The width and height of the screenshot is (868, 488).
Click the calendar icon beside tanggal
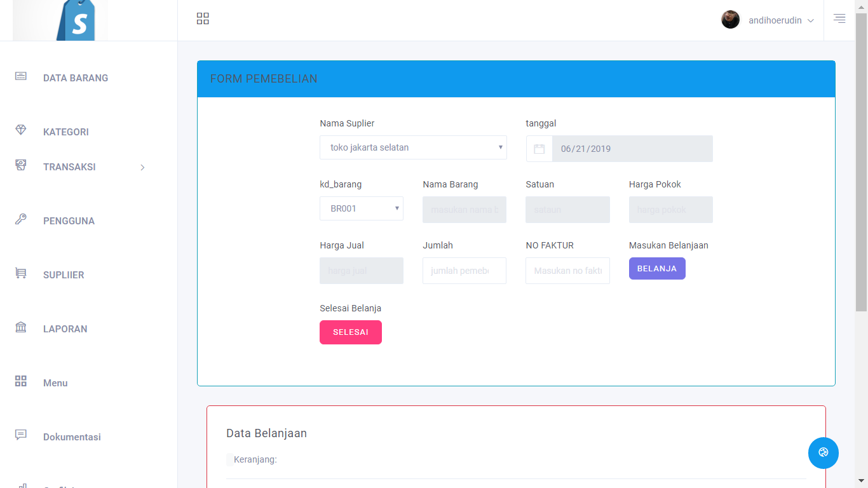[539, 149]
